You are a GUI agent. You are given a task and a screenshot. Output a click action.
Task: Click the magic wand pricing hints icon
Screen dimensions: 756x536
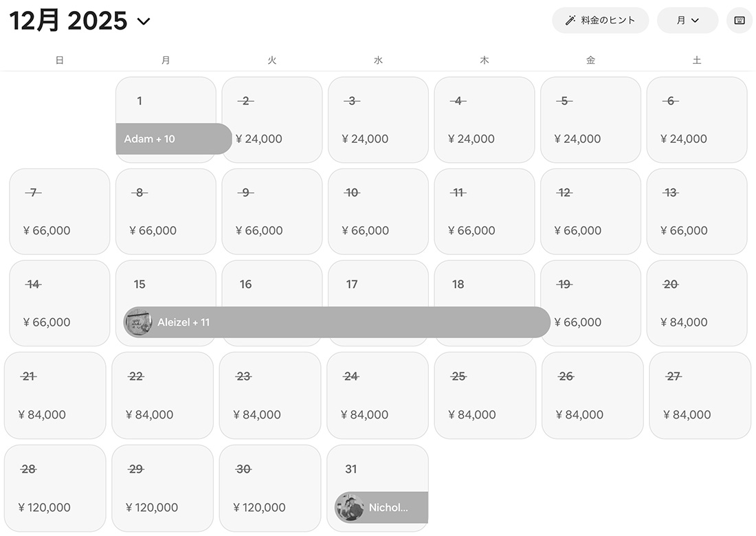point(570,21)
